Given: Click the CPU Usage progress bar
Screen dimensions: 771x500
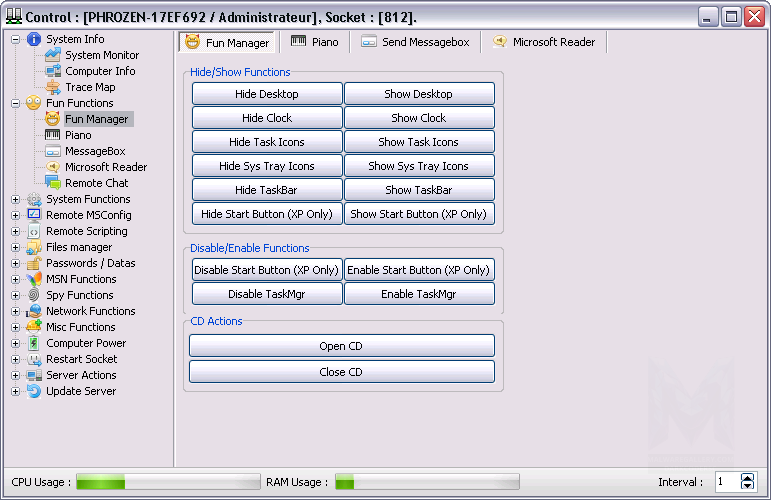Looking at the screenshot, I should pyautogui.click(x=168, y=482).
